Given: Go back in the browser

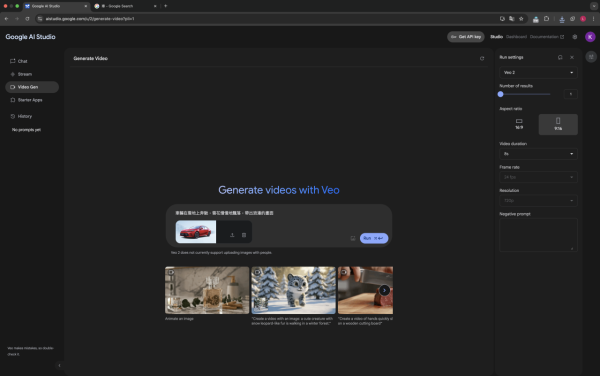Looking at the screenshot, I should (7, 19).
